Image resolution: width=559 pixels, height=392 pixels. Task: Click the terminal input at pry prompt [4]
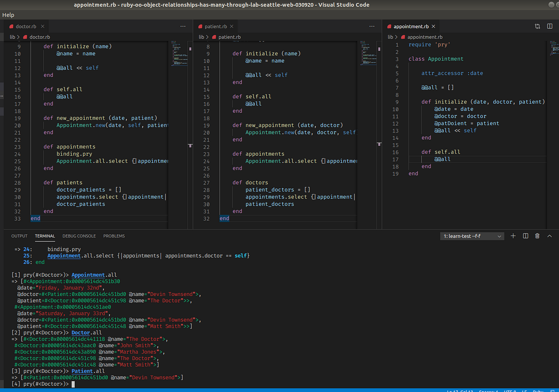tap(73, 384)
